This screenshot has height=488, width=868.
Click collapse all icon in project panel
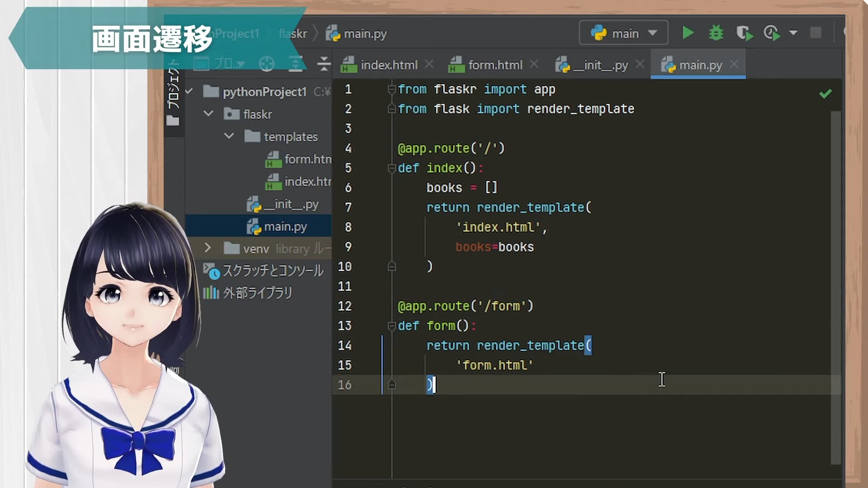pos(324,65)
